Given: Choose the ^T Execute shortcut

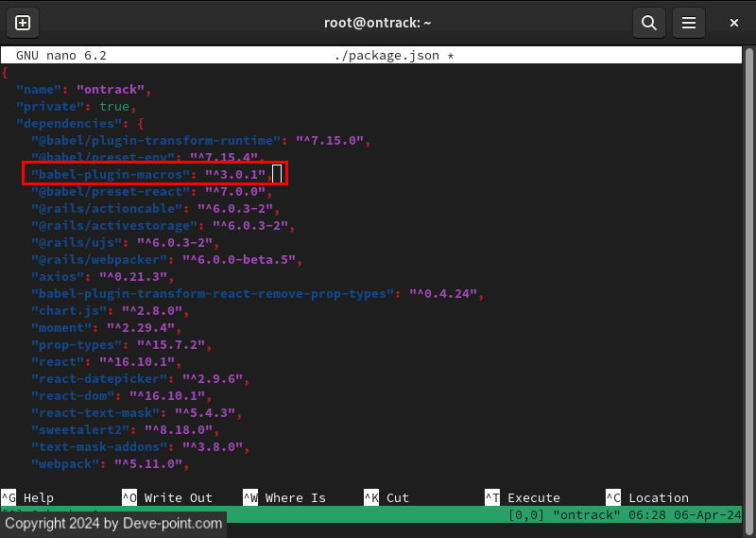Looking at the screenshot, I should [523, 497].
